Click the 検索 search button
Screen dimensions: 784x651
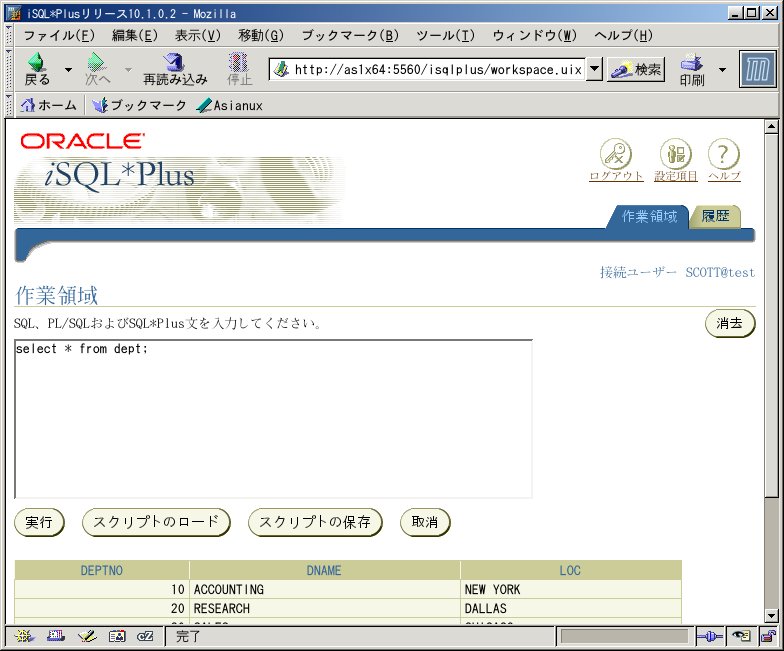pyautogui.click(x=636, y=70)
